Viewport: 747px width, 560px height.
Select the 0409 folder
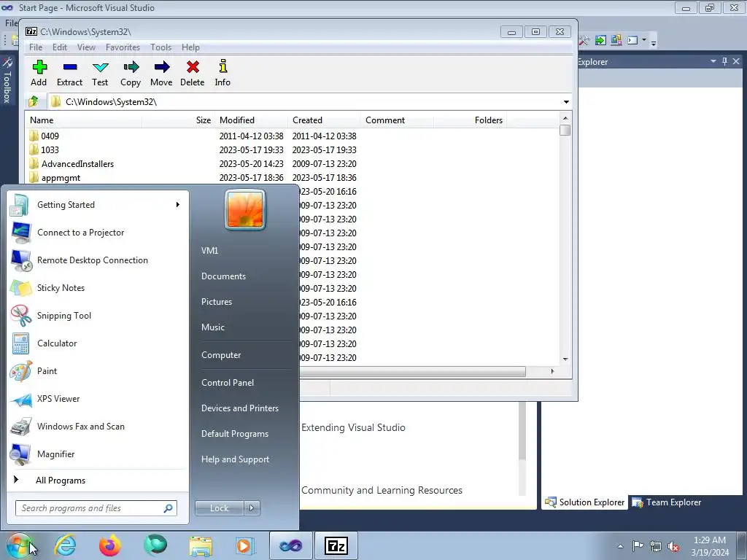50,136
